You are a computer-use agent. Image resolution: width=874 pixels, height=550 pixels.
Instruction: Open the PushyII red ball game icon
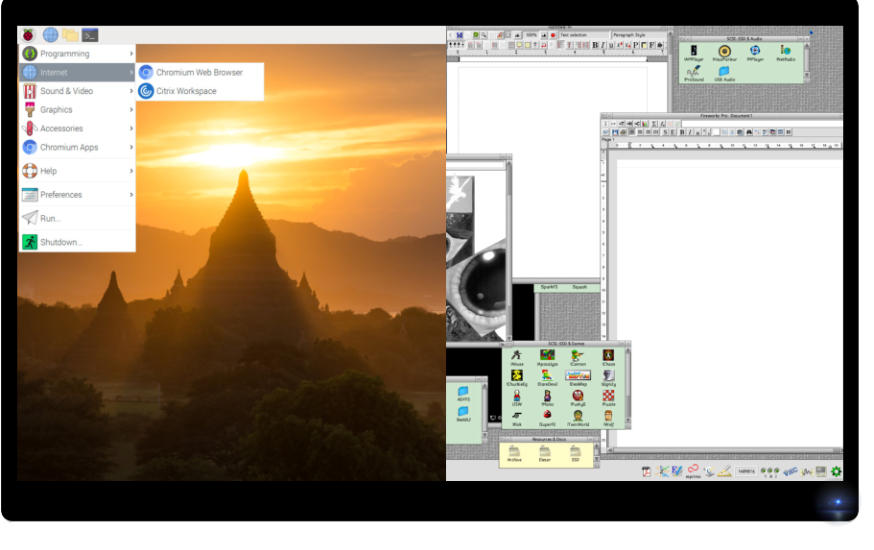(577, 397)
